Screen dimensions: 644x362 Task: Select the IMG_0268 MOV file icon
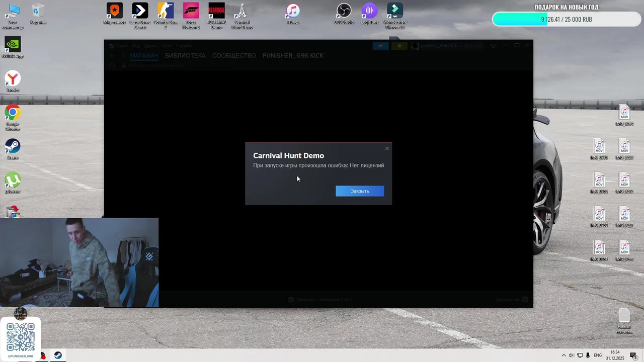[624, 149]
